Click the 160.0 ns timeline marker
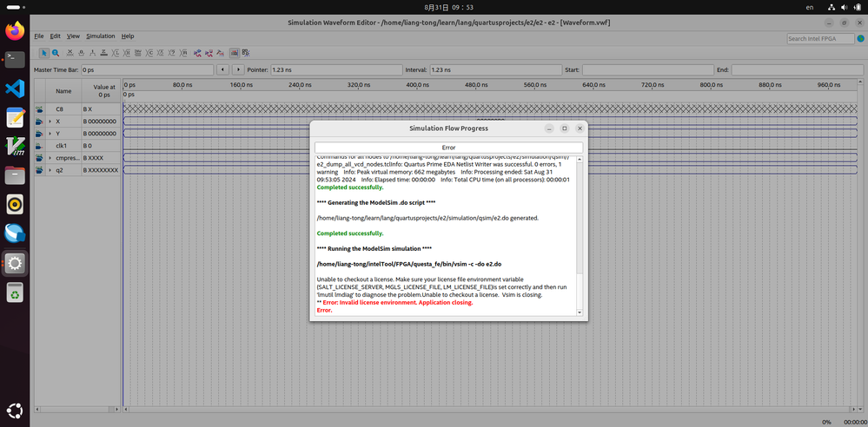The image size is (868, 427). coord(241,85)
